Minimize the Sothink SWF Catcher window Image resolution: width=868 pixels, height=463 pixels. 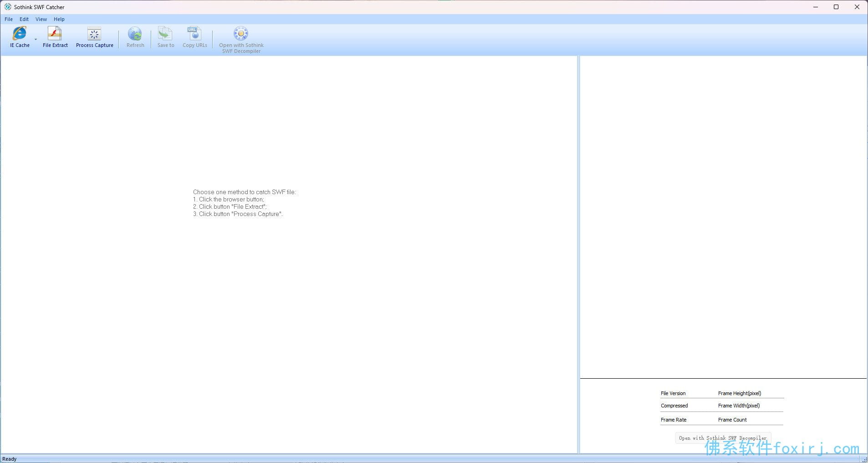(x=815, y=7)
